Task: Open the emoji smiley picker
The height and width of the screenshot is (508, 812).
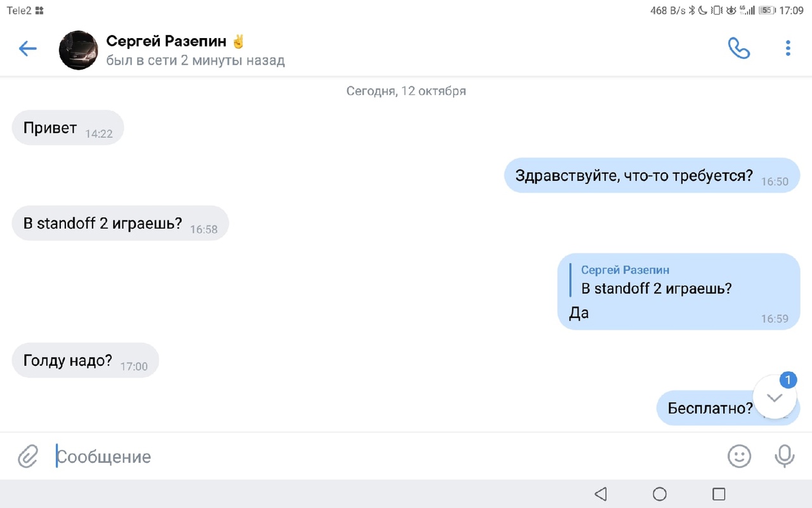Action: 739,456
